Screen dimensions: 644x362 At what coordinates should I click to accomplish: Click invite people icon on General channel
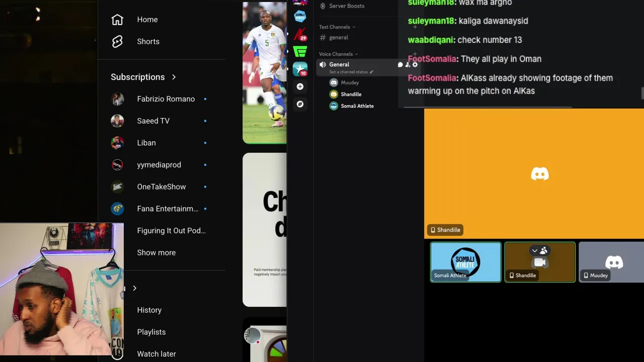tap(408, 65)
